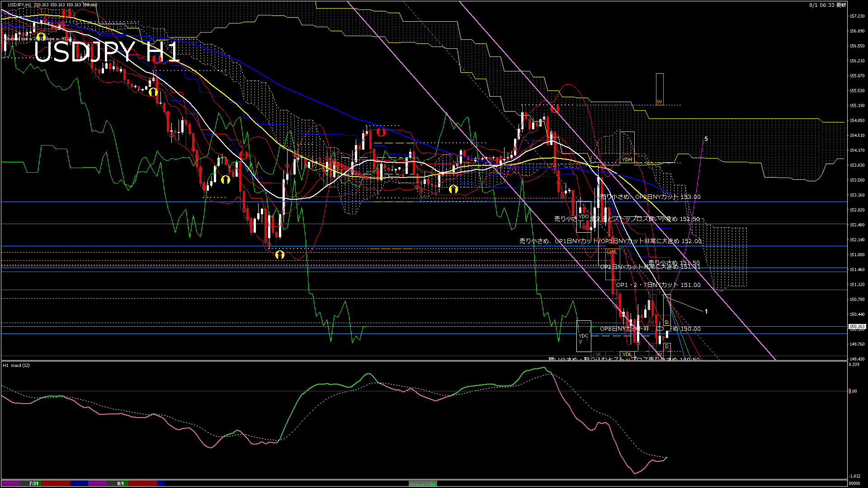Click the USDJPY,H1 chart title text

[x=19, y=5]
